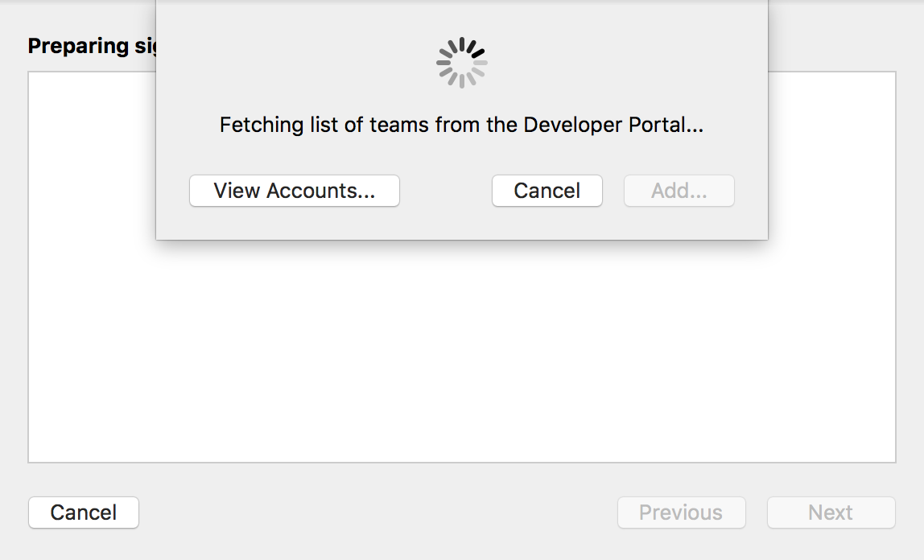Click the loading spinner icon

point(462,63)
